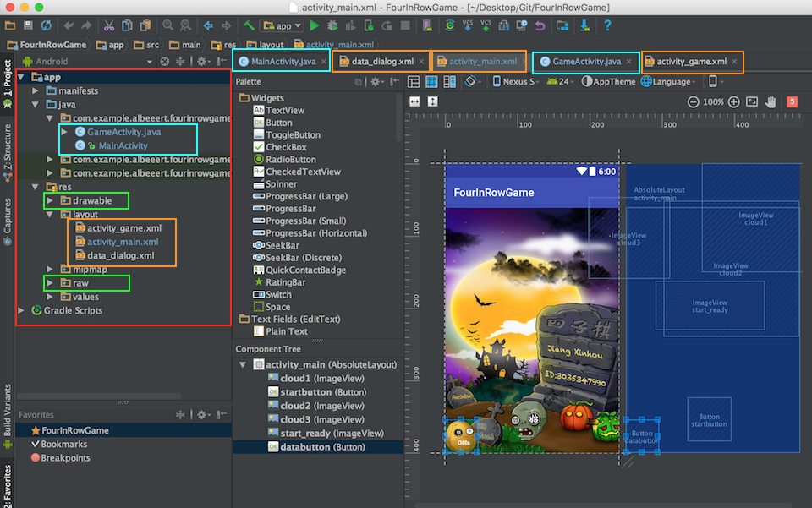Click the red warnings badge showing 5
Screen dimensions: 812x508
tap(792, 101)
